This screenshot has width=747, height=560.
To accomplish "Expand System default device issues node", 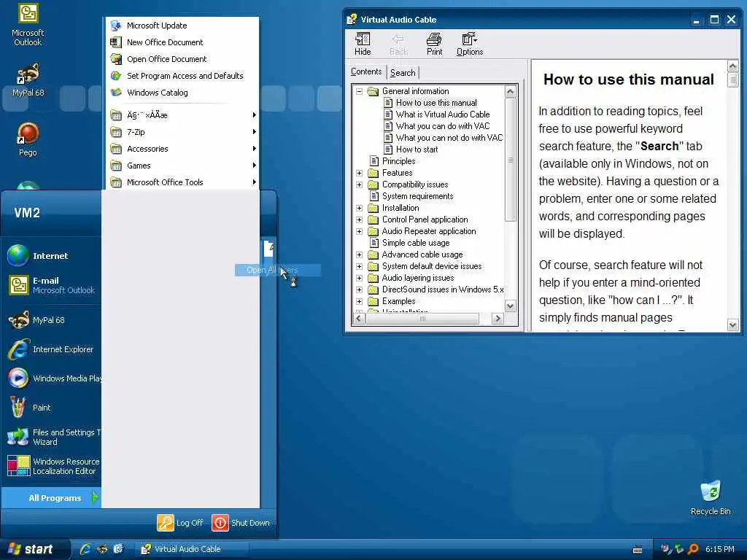I will [x=359, y=266].
